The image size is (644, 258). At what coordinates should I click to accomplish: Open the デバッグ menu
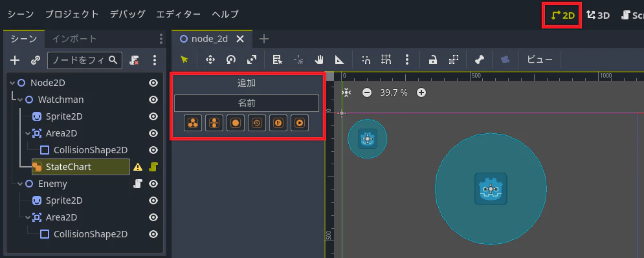(x=128, y=14)
